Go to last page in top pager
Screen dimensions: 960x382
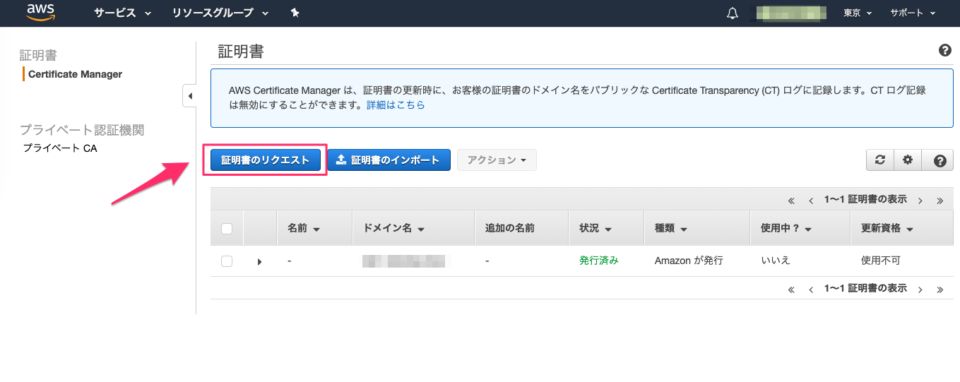(940, 200)
